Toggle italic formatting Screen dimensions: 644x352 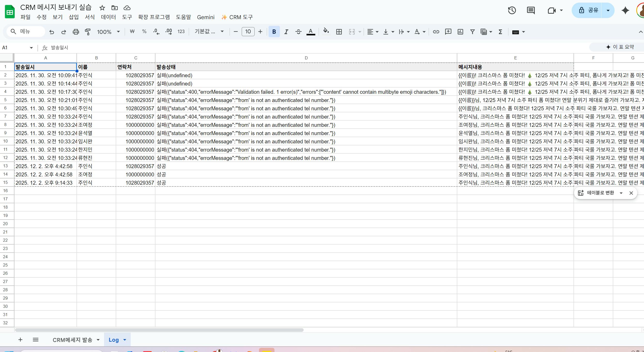[x=286, y=32]
